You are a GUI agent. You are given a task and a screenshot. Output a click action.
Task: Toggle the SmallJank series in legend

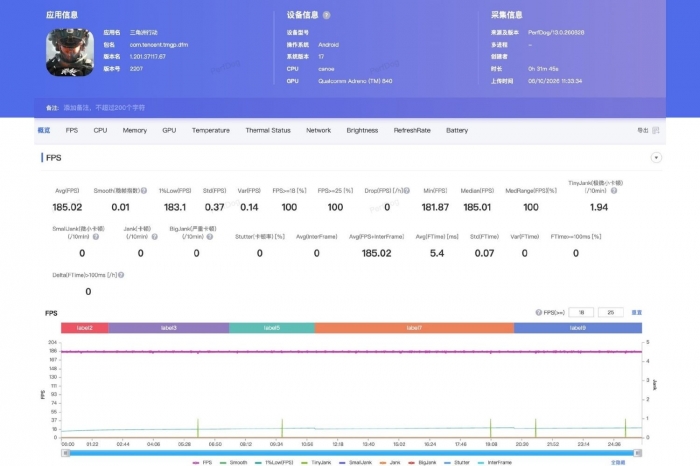355,462
